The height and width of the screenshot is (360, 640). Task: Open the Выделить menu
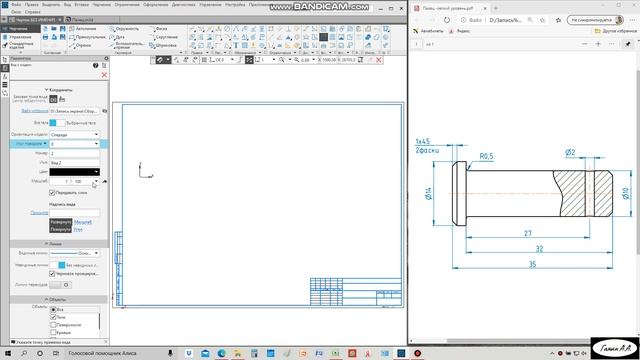click(51, 4)
